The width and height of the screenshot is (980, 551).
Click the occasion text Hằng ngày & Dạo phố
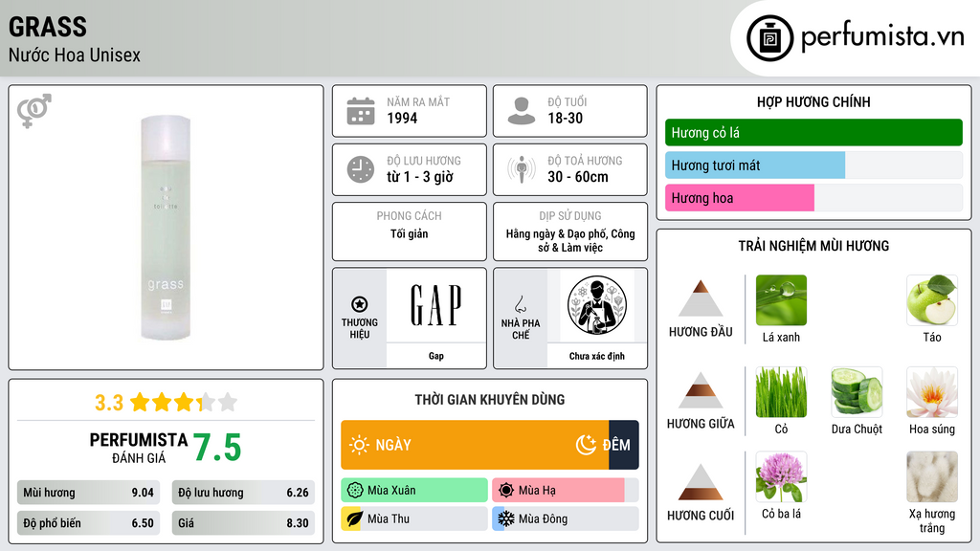(556, 233)
